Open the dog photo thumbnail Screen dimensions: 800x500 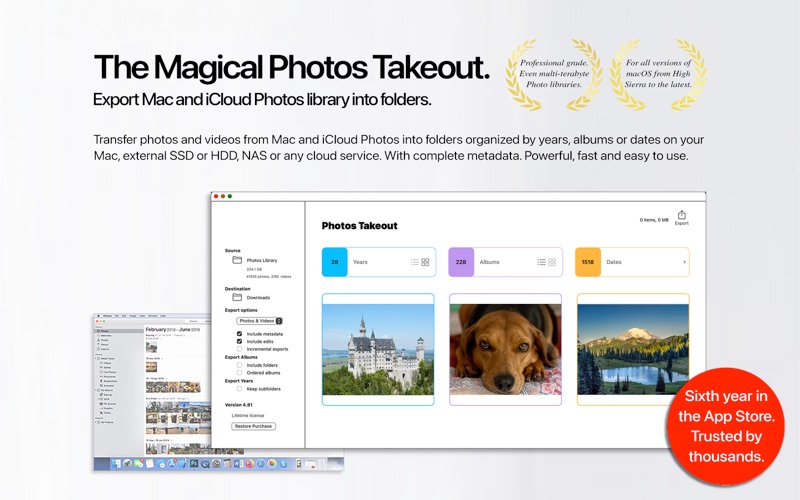tap(505, 349)
